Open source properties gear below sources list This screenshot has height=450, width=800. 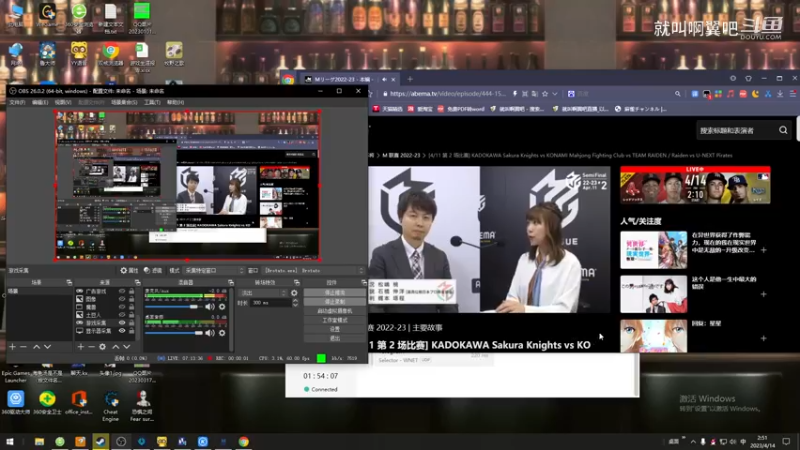(x=103, y=347)
